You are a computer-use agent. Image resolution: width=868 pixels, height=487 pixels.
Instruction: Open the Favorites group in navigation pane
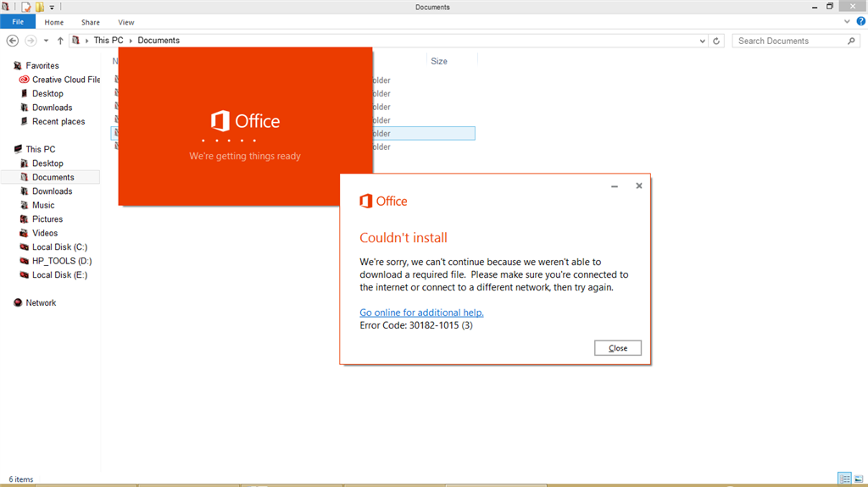pyautogui.click(x=42, y=65)
